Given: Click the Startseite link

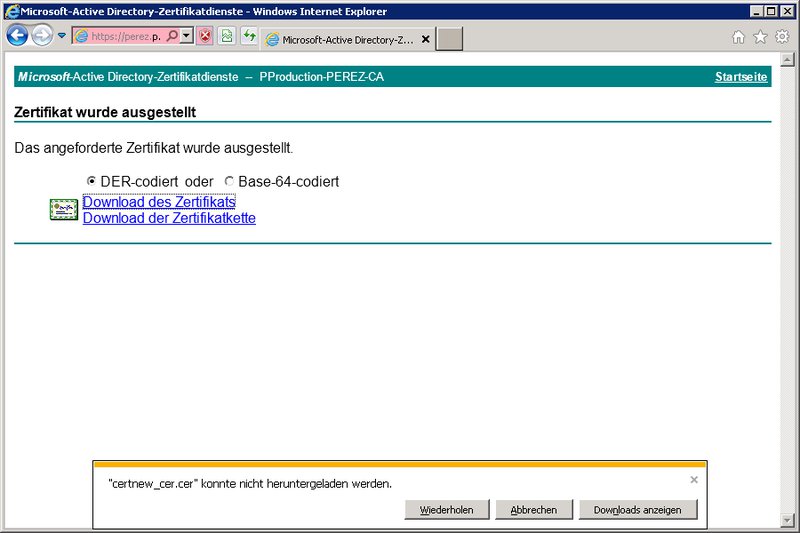Looking at the screenshot, I should pyautogui.click(x=741, y=77).
